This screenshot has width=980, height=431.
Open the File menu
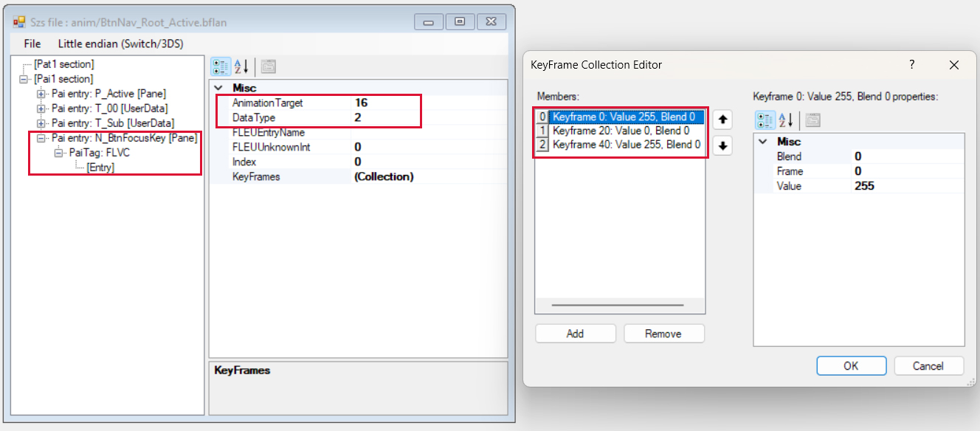32,44
